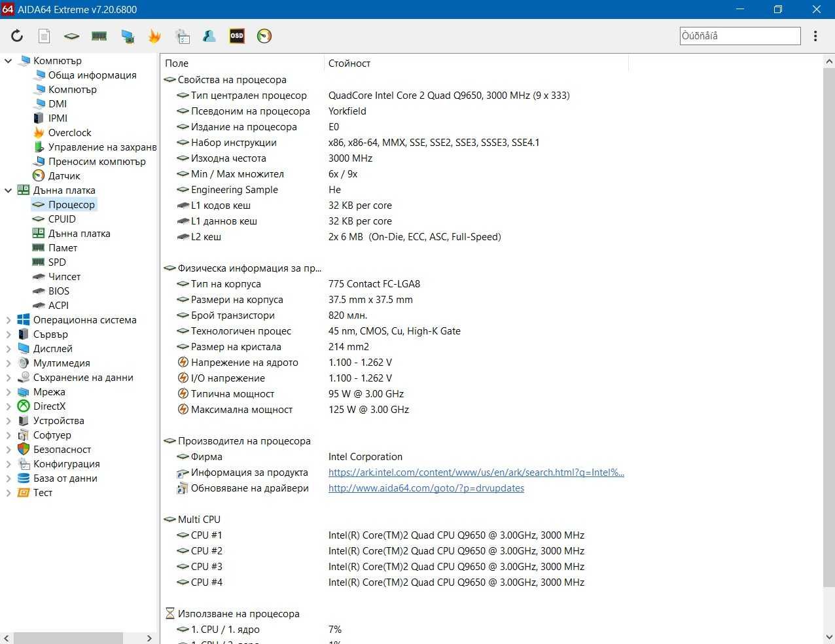Click the Устройства tree icon
835x644 pixels.
click(x=24, y=421)
